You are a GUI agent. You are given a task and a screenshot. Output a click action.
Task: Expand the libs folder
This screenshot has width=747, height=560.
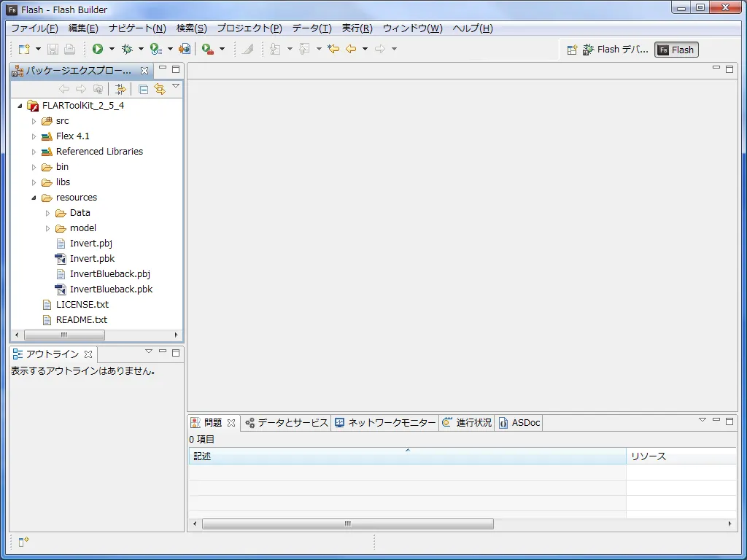34,182
